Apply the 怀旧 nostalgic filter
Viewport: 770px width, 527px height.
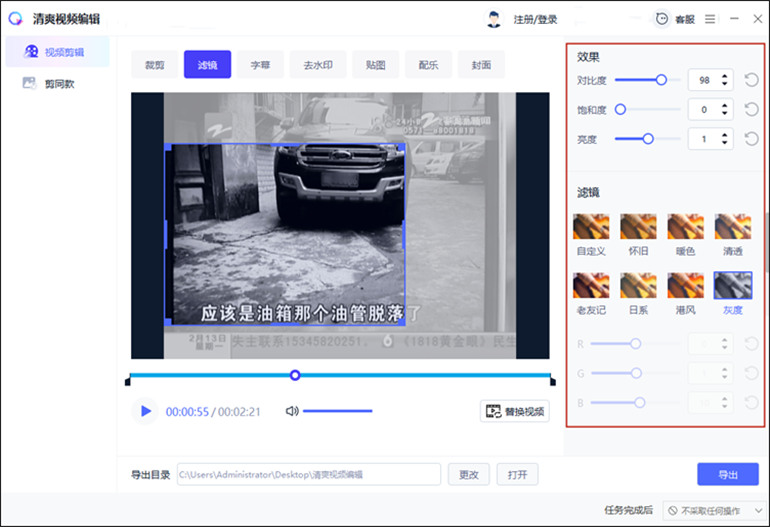click(638, 226)
